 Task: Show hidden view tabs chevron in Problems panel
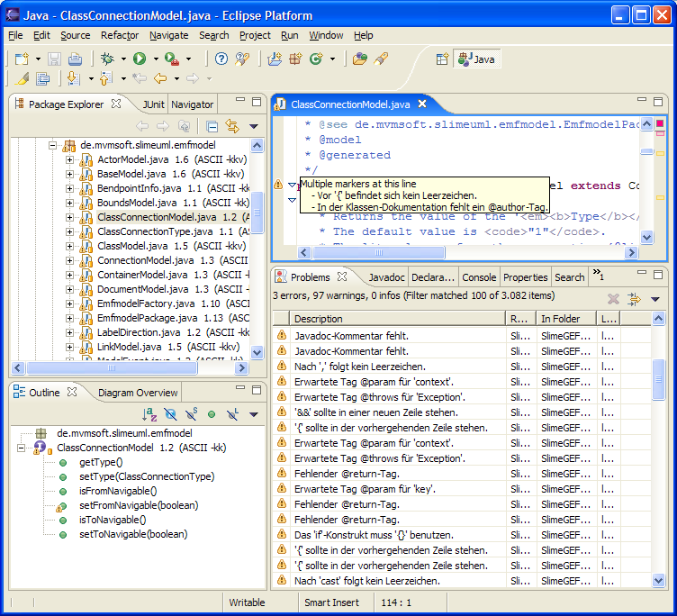pyautogui.click(x=599, y=275)
